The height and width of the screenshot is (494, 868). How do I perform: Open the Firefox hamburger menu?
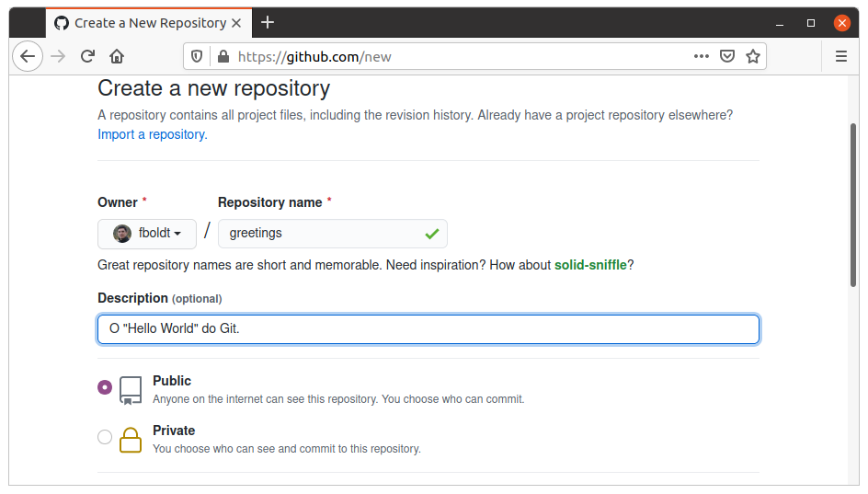[x=840, y=56]
